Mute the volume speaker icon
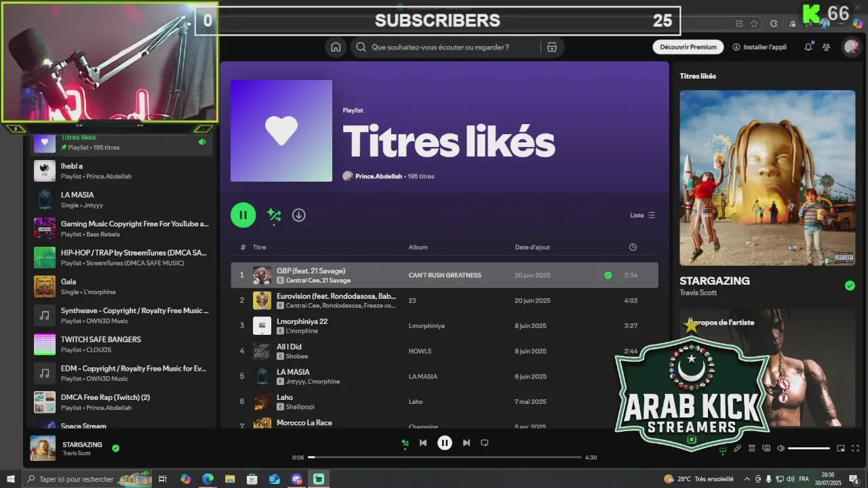Viewport: 868px width, 488px height. click(x=781, y=448)
